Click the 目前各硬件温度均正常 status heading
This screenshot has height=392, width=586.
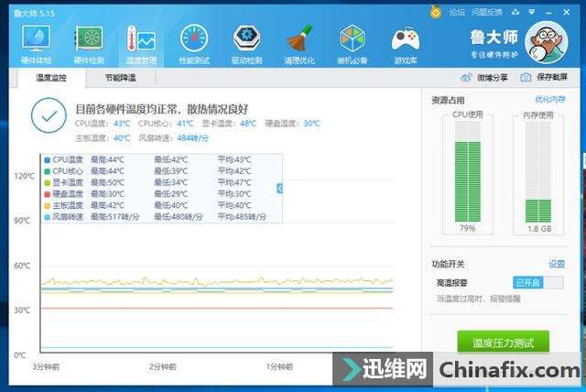[x=162, y=109]
